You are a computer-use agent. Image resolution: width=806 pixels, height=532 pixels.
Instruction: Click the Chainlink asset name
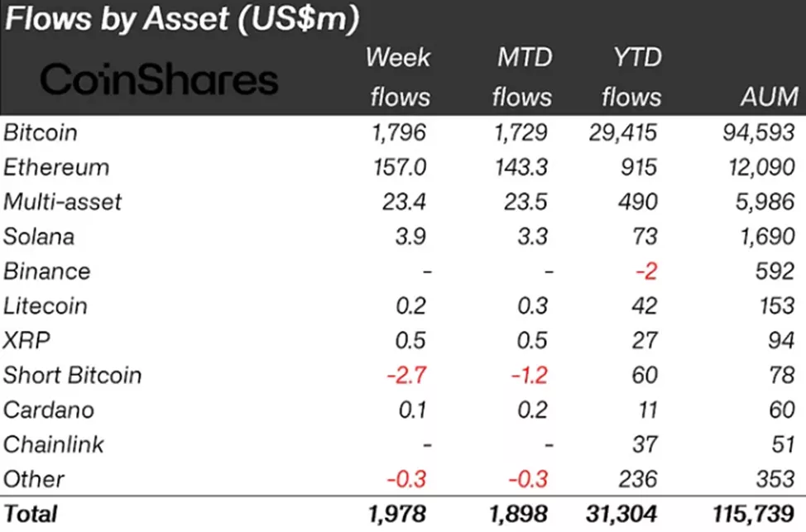[54, 445]
